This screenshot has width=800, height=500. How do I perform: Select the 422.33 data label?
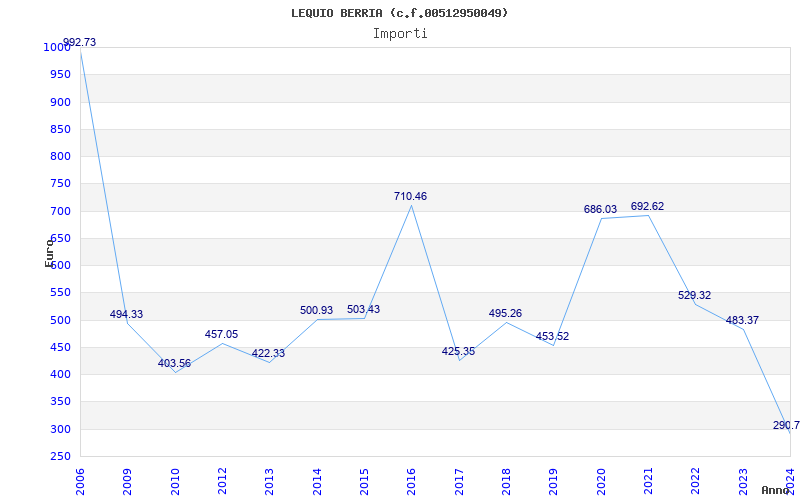268,353
